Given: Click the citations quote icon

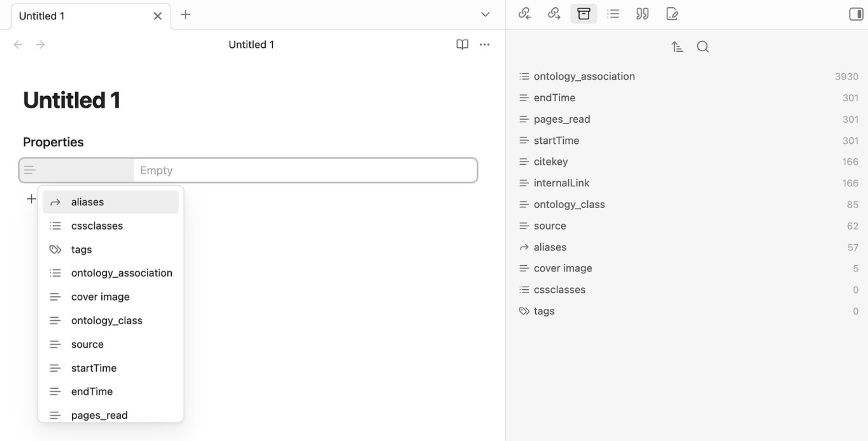Looking at the screenshot, I should pos(642,14).
